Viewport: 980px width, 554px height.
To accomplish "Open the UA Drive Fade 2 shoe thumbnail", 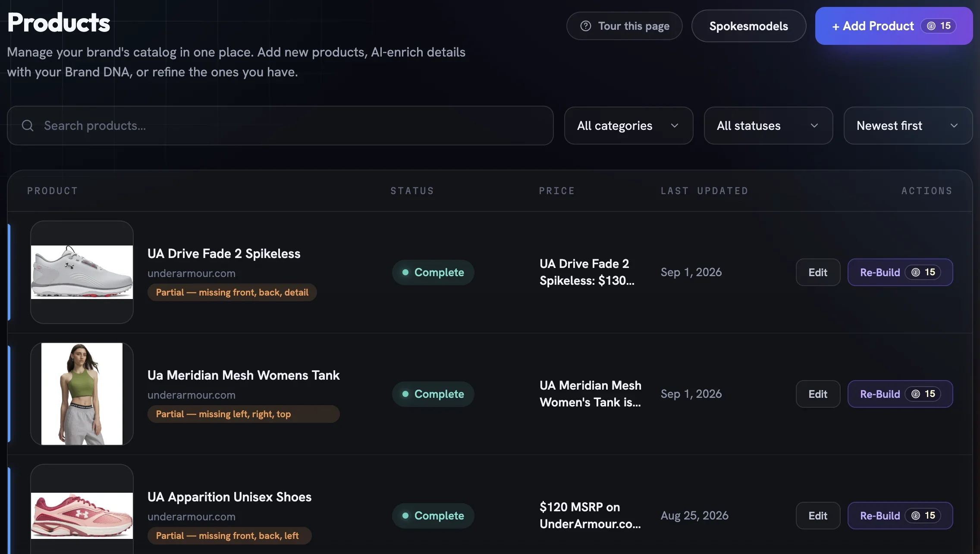I will 82,272.
